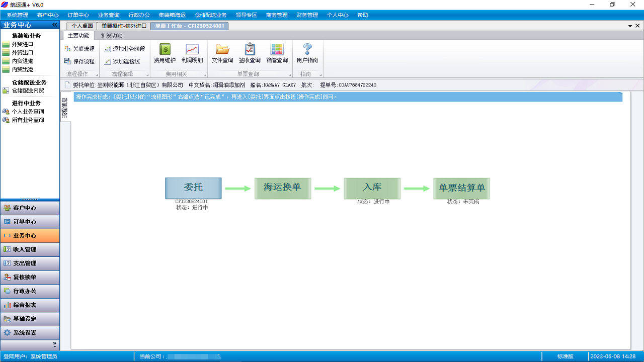
Task: Click the 文件查询 folder icon
Action: click(222, 50)
